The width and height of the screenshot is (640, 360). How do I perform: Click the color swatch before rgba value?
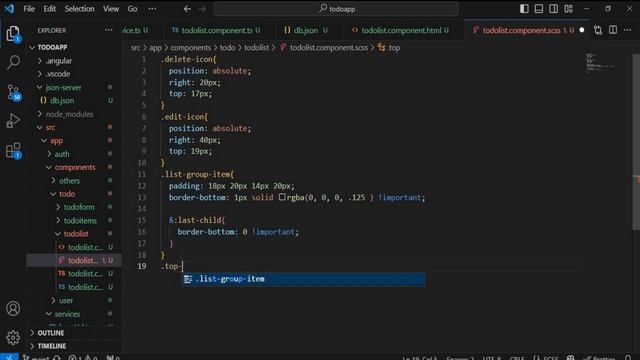coord(282,197)
